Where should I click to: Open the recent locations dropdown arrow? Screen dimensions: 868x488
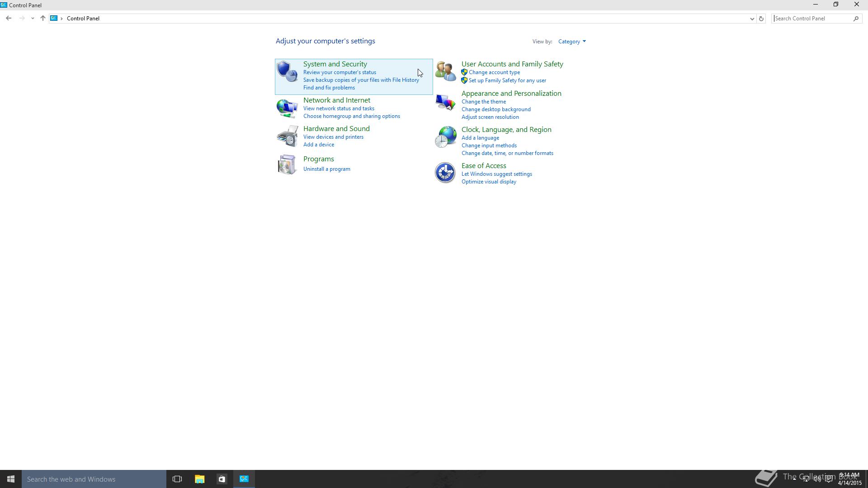(33, 19)
